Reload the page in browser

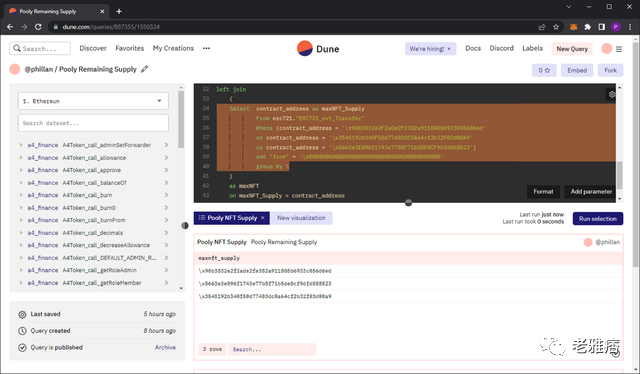38,27
